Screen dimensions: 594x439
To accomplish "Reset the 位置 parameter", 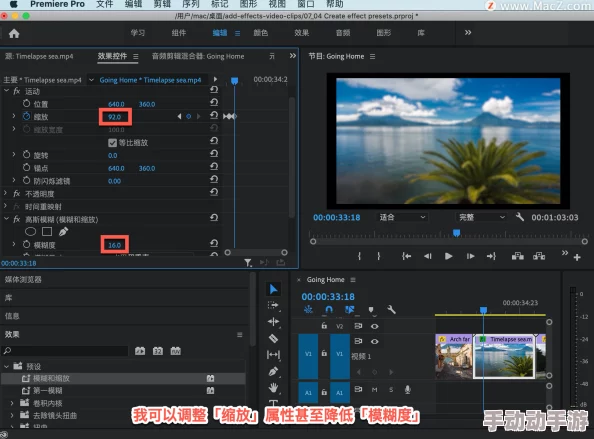I will tap(214, 102).
